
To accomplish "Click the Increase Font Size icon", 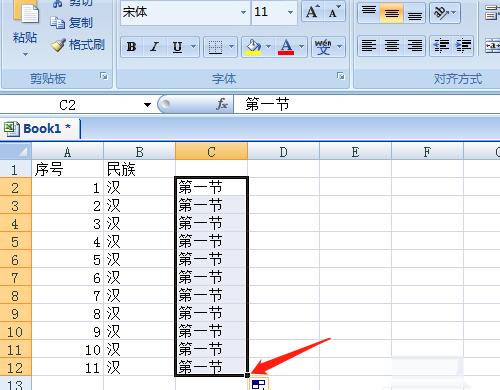I will (312, 12).
